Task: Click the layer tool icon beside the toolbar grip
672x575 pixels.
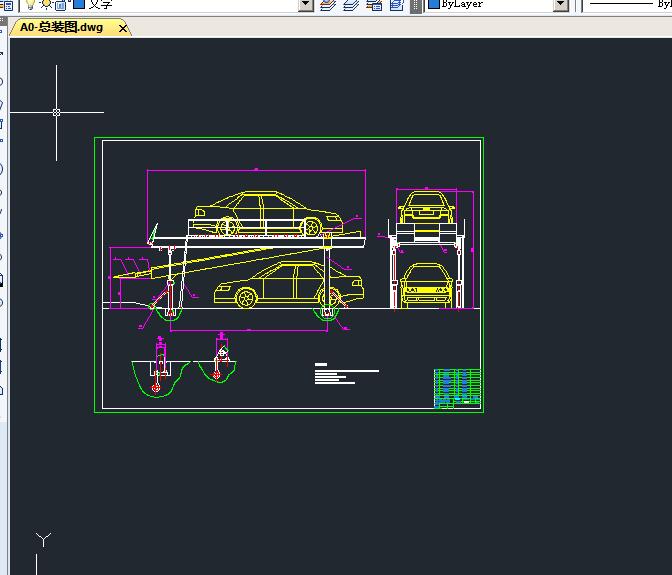Action: tap(397, 5)
